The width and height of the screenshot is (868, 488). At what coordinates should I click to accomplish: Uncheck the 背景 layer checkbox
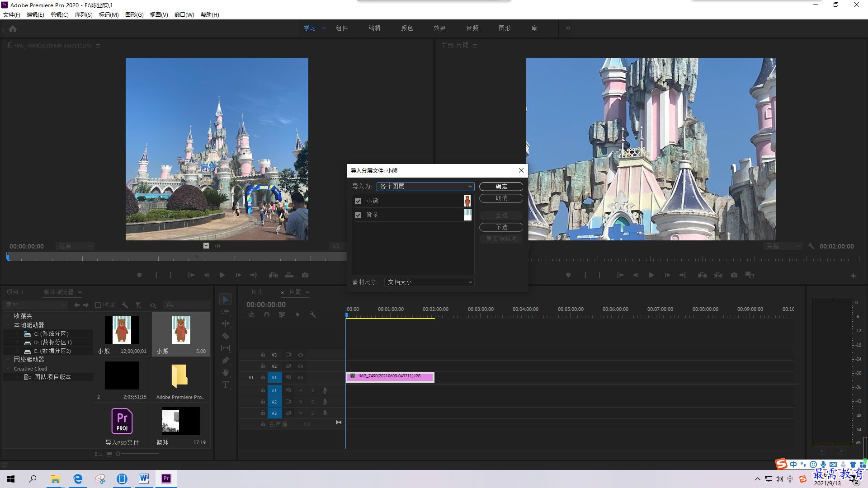pyautogui.click(x=358, y=215)
